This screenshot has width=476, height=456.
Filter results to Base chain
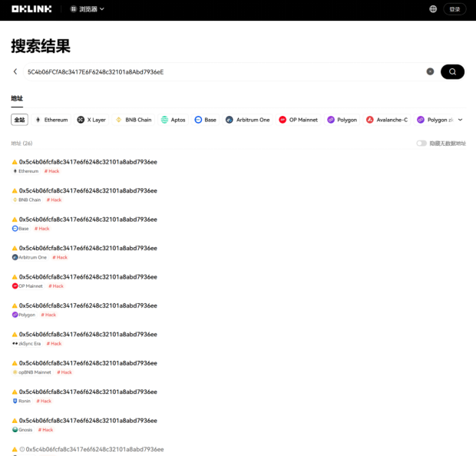205,120
